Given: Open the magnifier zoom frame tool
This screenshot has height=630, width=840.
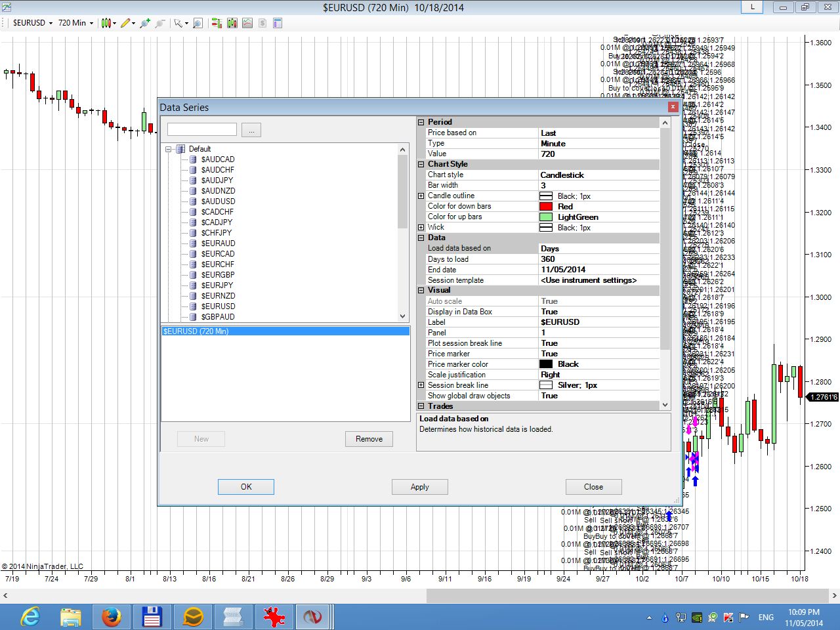Looking at the screenshot, I should 198,23.
